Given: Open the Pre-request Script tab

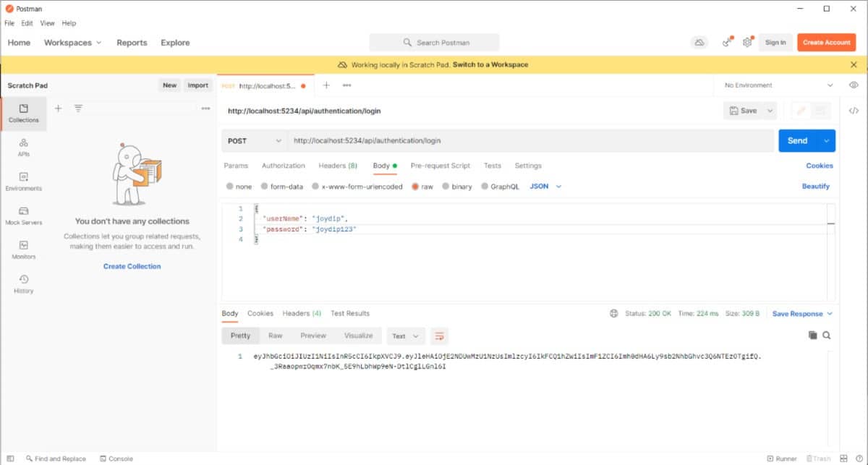Looking at the screenshot, I should [440, 166].
